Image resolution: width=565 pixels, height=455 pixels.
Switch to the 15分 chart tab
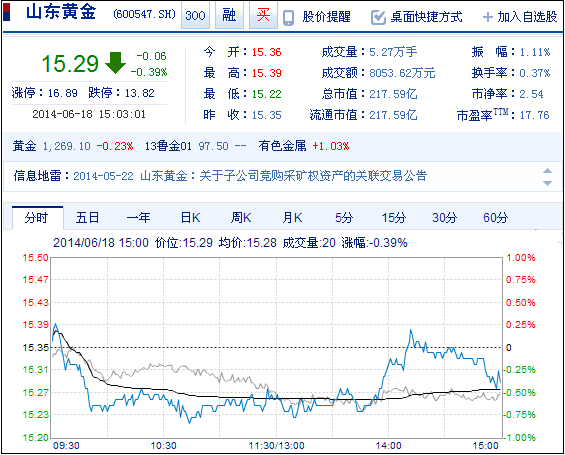(394, 218)
